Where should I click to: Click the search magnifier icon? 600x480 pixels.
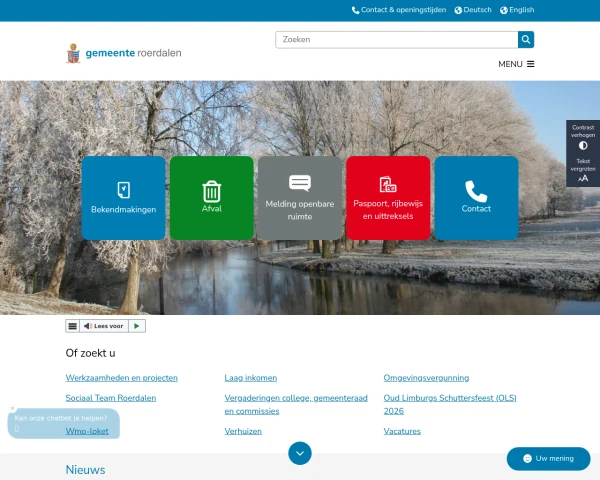526,40
